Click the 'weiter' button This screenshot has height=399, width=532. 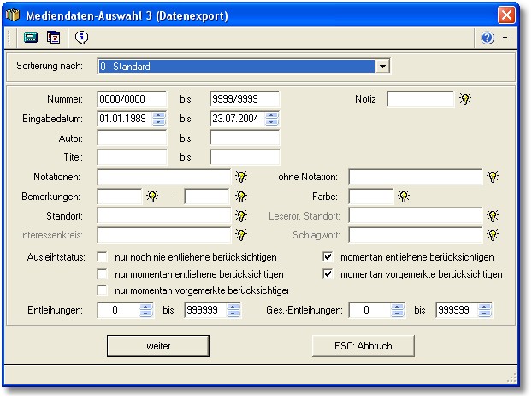(x=158, y=346)
